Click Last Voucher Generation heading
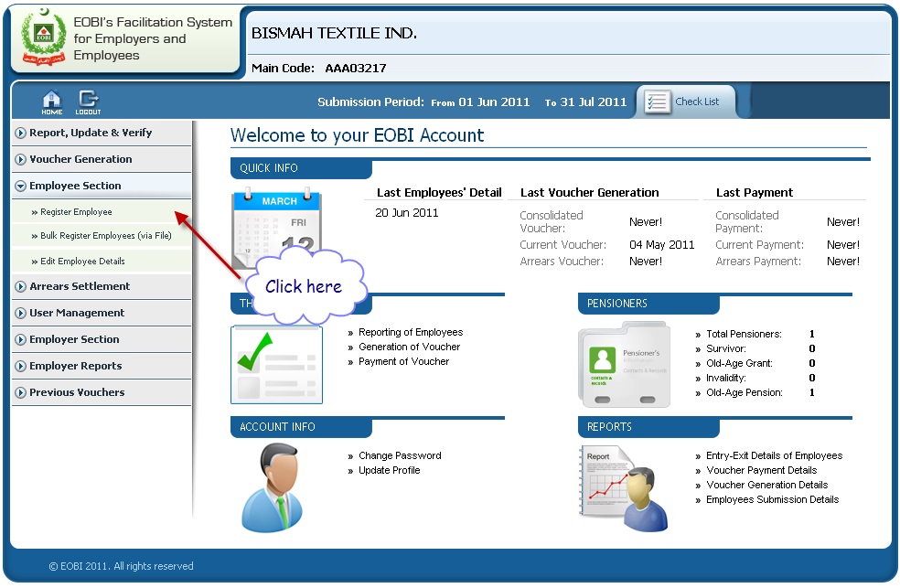This screenshot has height=588, width=900. [x=589, y=193]
